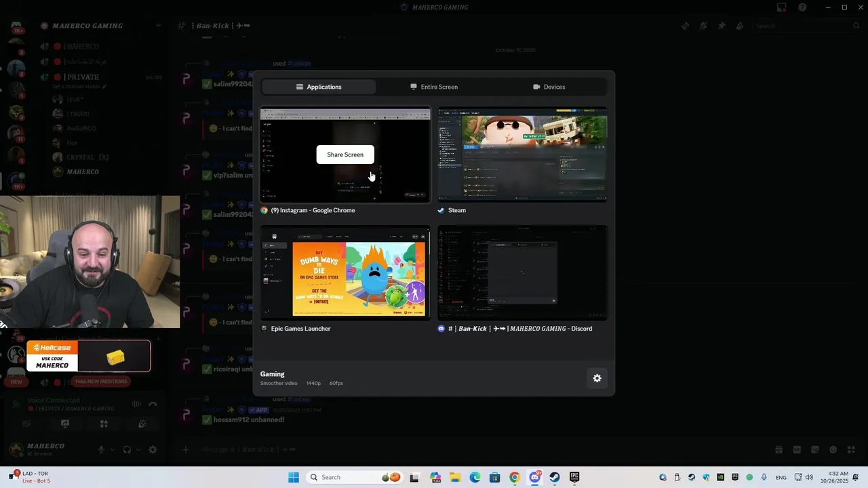868x488 pixels.
Task: Open stream quality settings gear in share dialog
Action: click(x=597, y=378)
